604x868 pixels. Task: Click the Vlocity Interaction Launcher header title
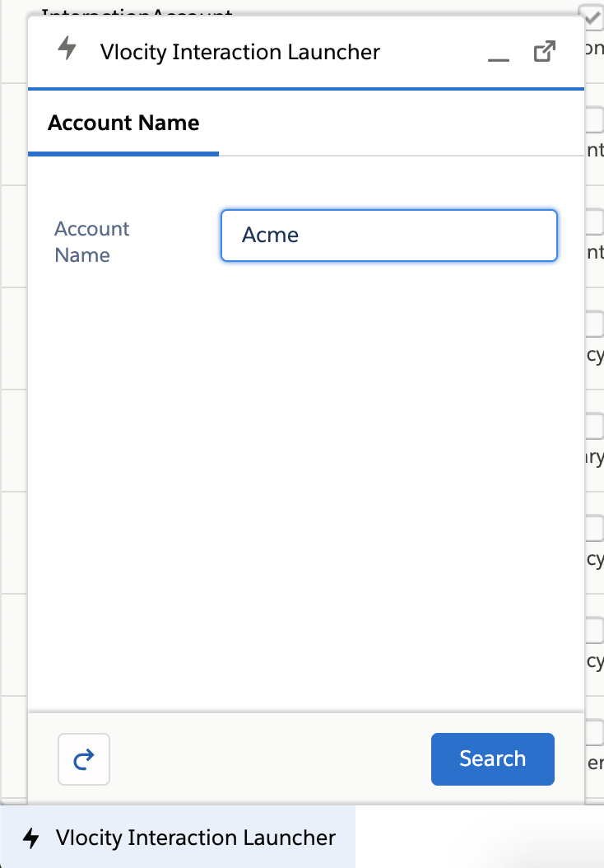point(240,52)
